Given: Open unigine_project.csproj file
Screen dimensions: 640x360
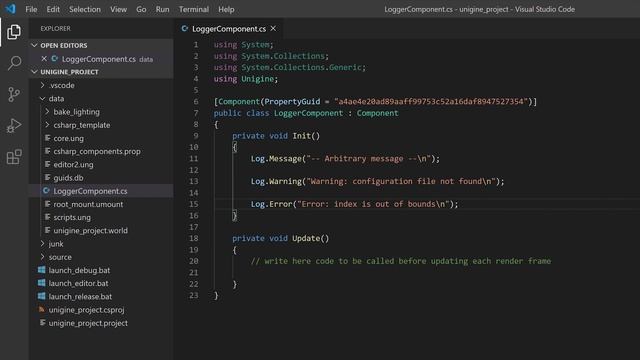Looking at the screenshot, I should [86, 310].
